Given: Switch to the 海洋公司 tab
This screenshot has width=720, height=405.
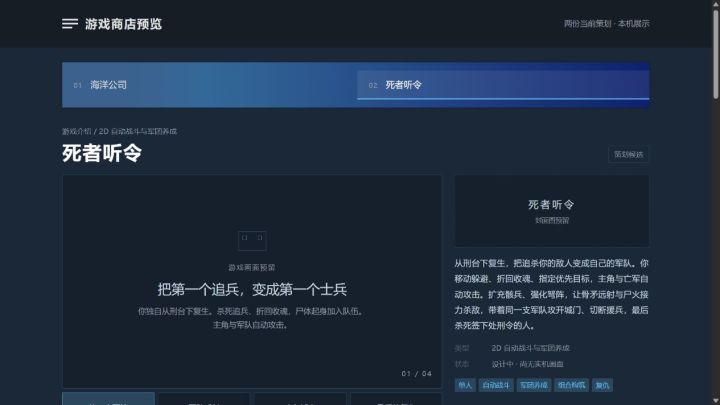Looking at the screenshot, I should [x=209, y=85].
